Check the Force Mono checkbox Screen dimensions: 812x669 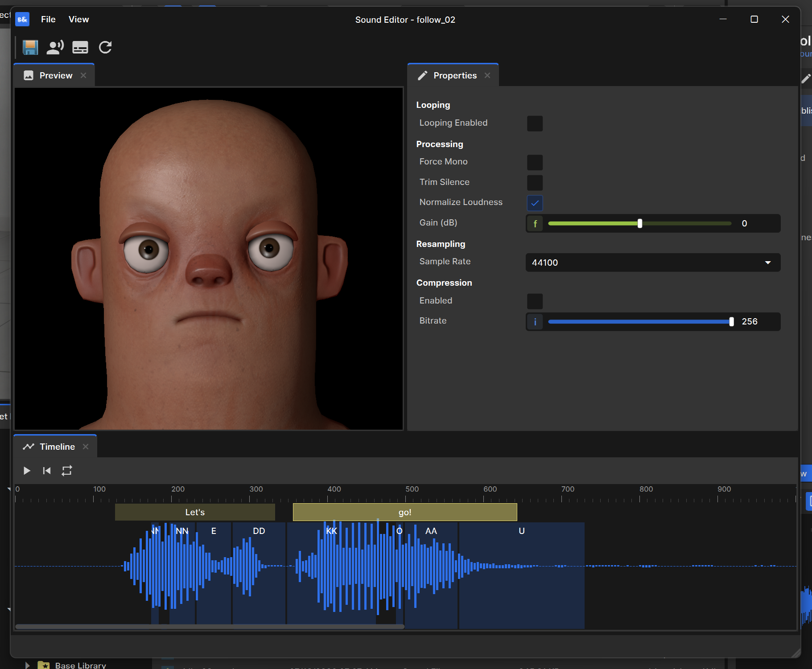point(535,162)
